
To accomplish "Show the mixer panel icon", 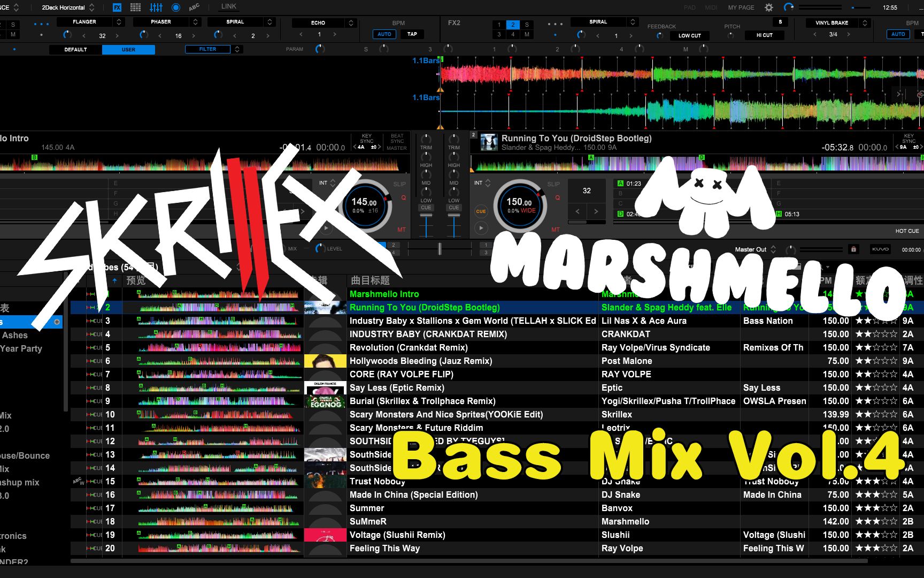I will (156, 7).
